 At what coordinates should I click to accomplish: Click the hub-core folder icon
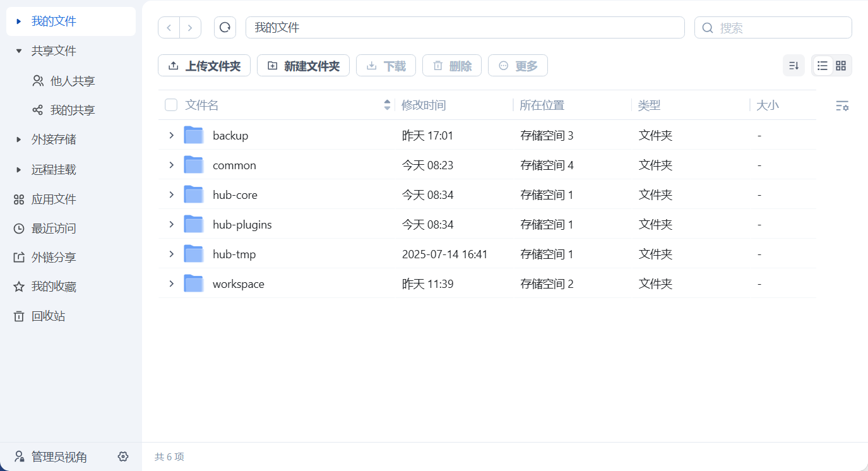(x=193, y=194)
